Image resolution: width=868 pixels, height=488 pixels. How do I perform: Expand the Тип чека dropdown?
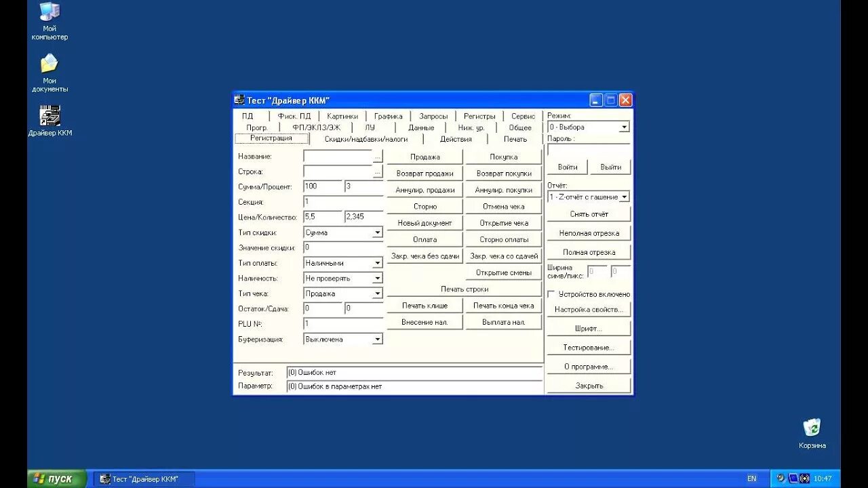[377, 293]
